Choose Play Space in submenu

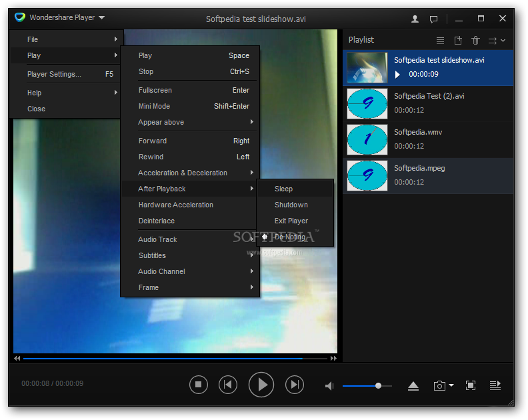coord(190,55)
